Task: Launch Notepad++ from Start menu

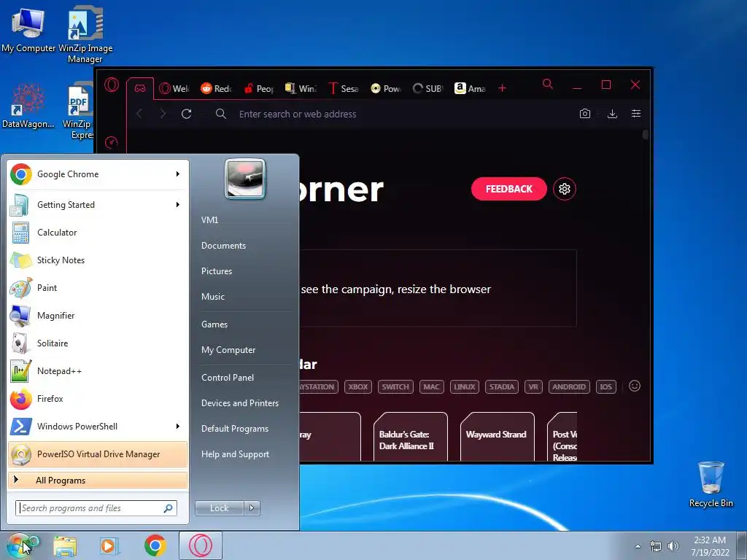Action: (98, 371)
